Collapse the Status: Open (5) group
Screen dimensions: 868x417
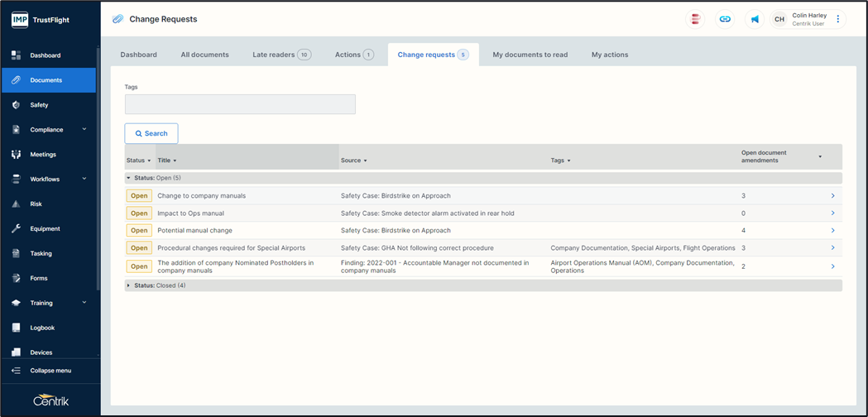pyautogui.click(x=128, y=178)
